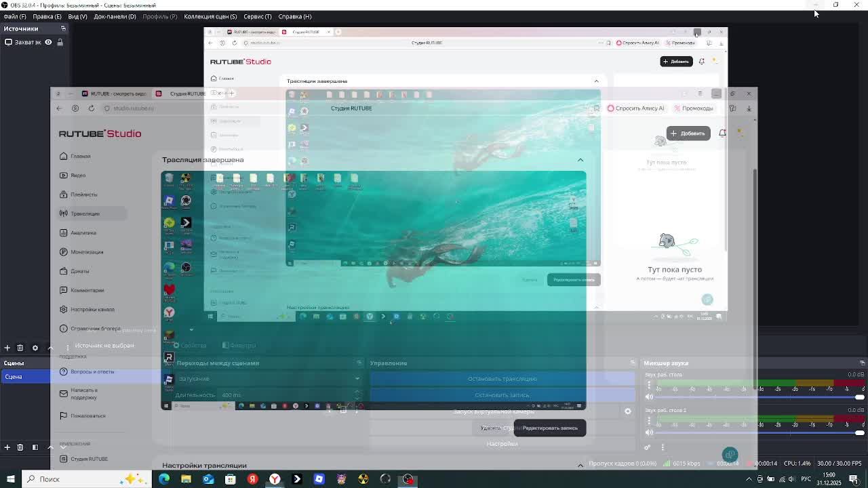Open options dots for Звук раб. стола
Image resolution: width=868 pixels, height=488 pixels.
point(649,386)
